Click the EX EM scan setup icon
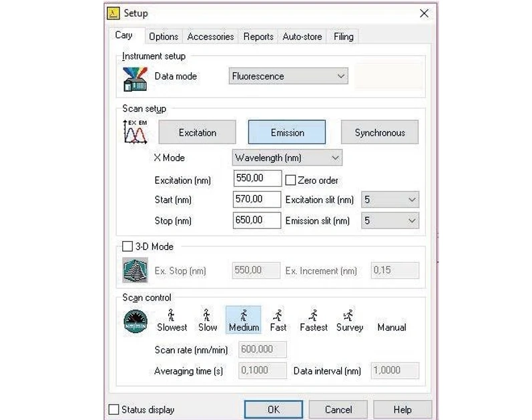532x420 pixels. (135, 132)
